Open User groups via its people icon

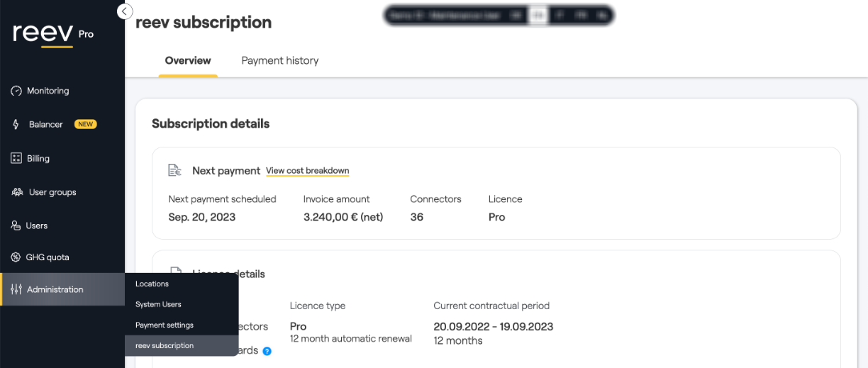[x=17, y=192]
